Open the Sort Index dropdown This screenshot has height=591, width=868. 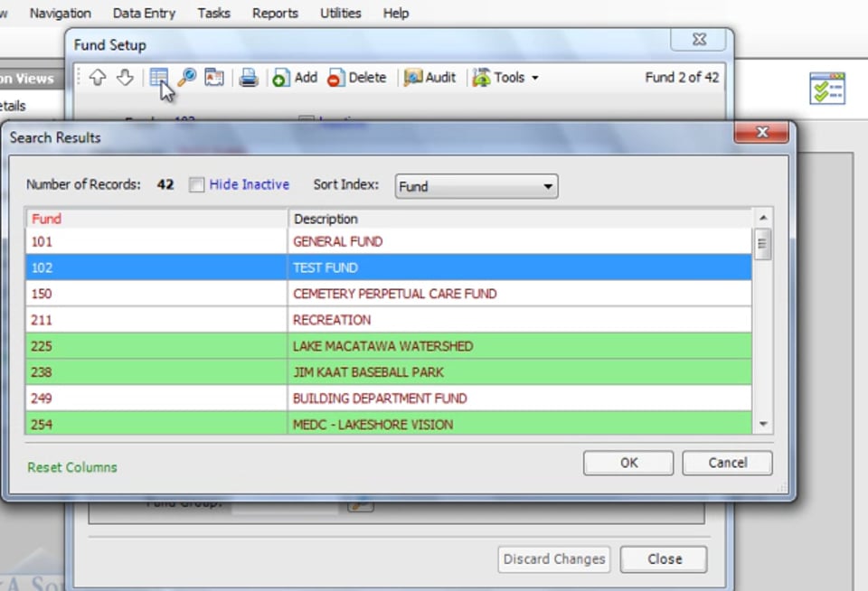[x=476, y=186]
